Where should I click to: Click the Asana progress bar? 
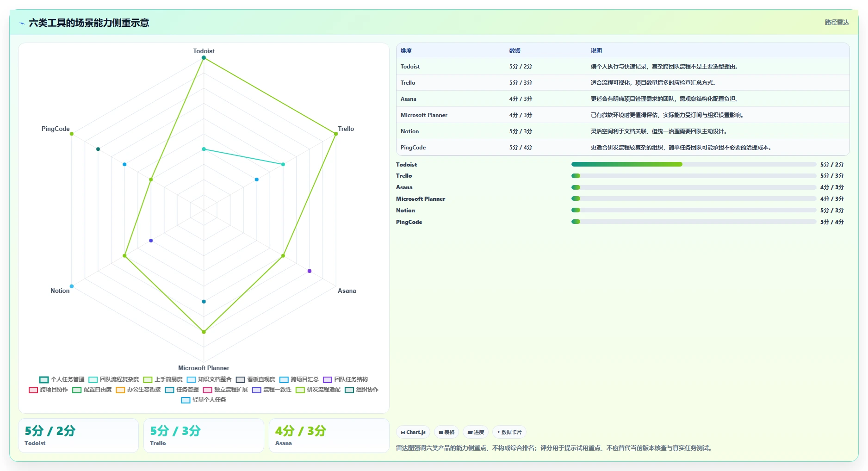tap(694, 187)
